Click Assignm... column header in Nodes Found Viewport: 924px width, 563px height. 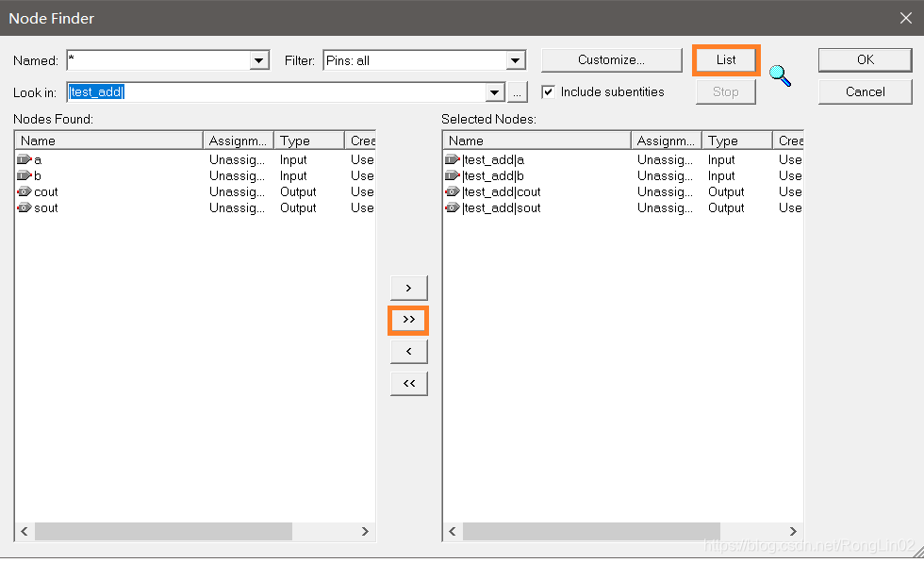pyautogui.click(x=238, y=141)
